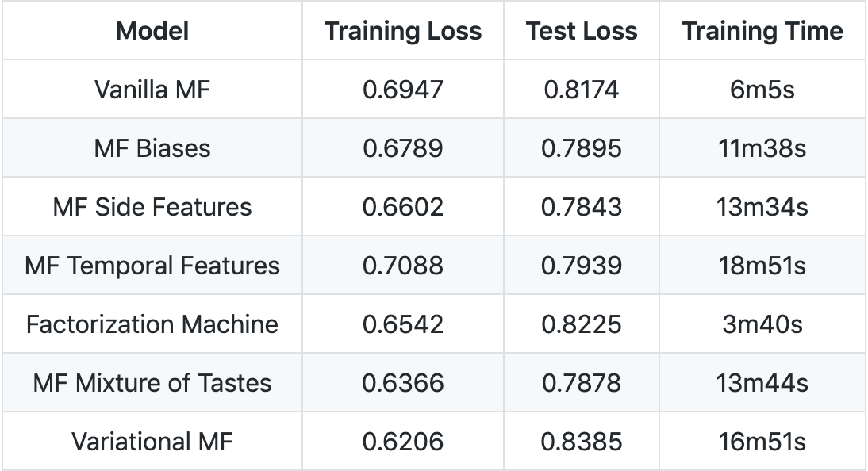Select training loss value 0.6366
Screen dimensions: 868x471
coord(403,383)
